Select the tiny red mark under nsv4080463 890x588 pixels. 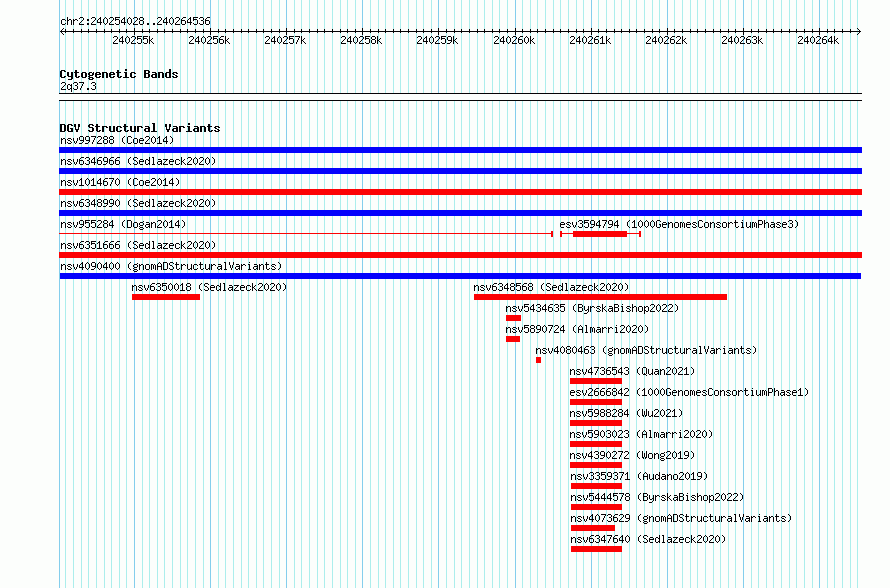[539, 360]
